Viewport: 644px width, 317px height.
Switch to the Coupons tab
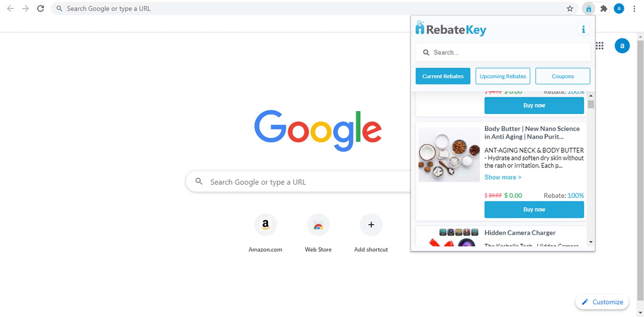coord(563,76)
